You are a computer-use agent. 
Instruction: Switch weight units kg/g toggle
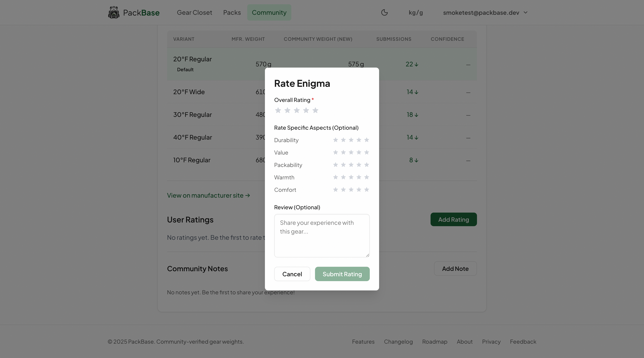pos(415,12)
